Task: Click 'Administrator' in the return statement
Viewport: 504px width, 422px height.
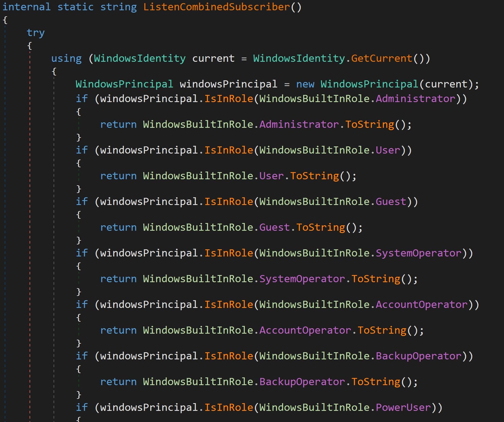Action: [299, 124]
